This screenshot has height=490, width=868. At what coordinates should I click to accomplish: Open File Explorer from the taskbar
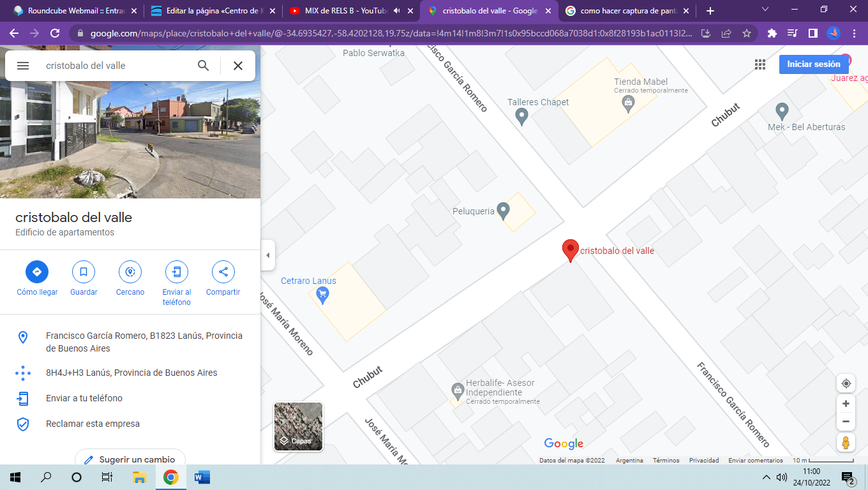click(x=139, y=477)
